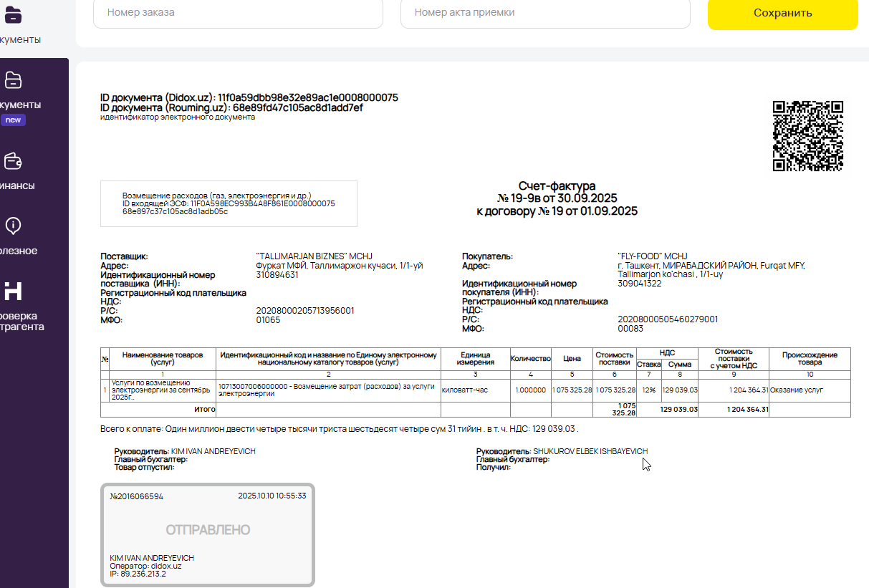Click supplier MFO value 01065
Image resolution: width=869 pixels, height=588 pixels.
(268, 320)
